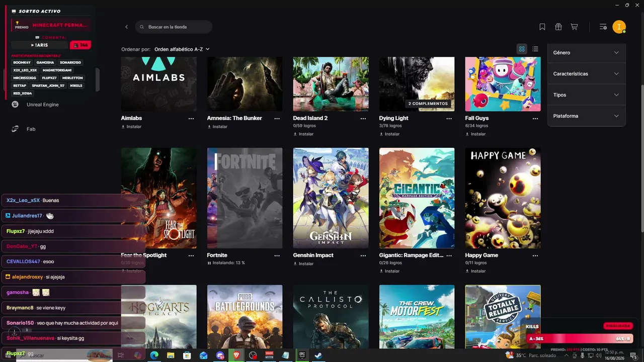Screen dimensions: 644x362
Task: Expand the Características filter
Action: click(x=587, y=73)
